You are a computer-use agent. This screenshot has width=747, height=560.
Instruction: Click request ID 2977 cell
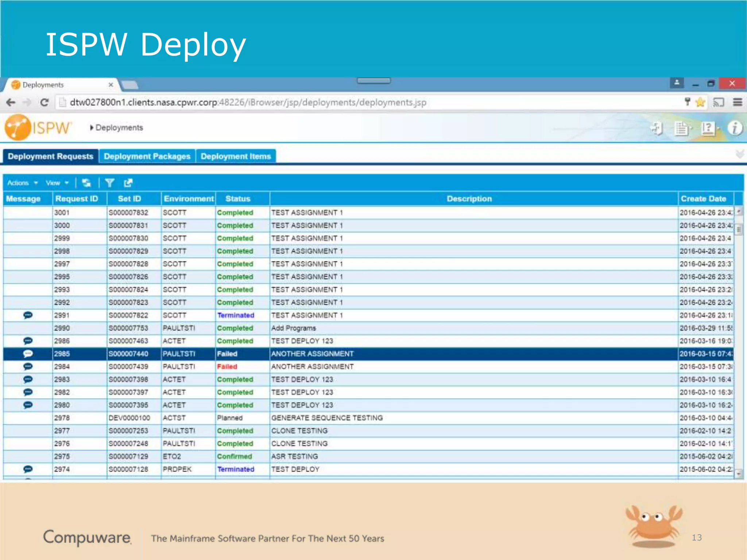click(80, 431)
